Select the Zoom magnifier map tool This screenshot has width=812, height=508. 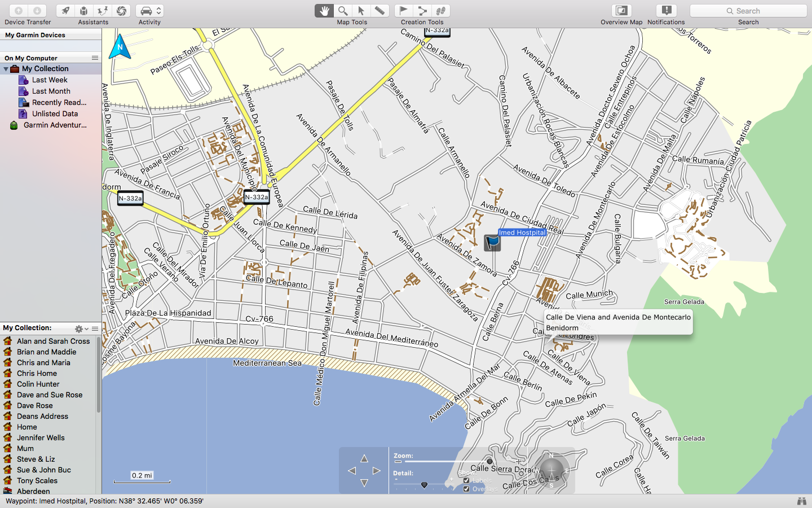(342, 11)
